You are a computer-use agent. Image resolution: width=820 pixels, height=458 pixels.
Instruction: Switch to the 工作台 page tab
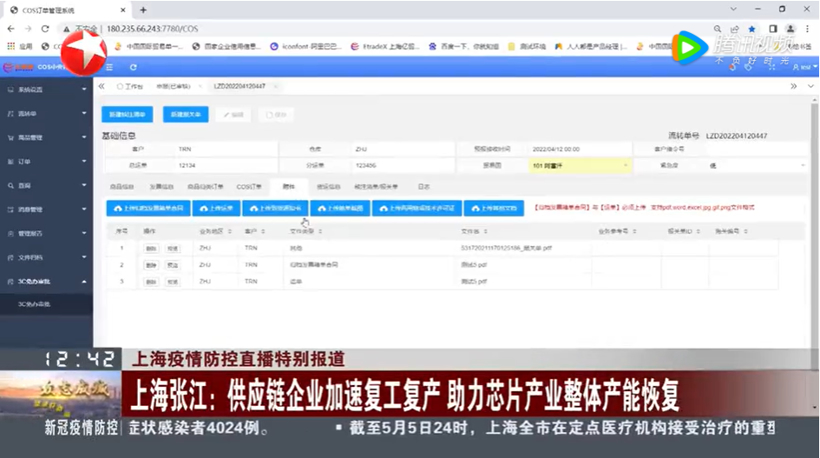click(x=130, y=86)
